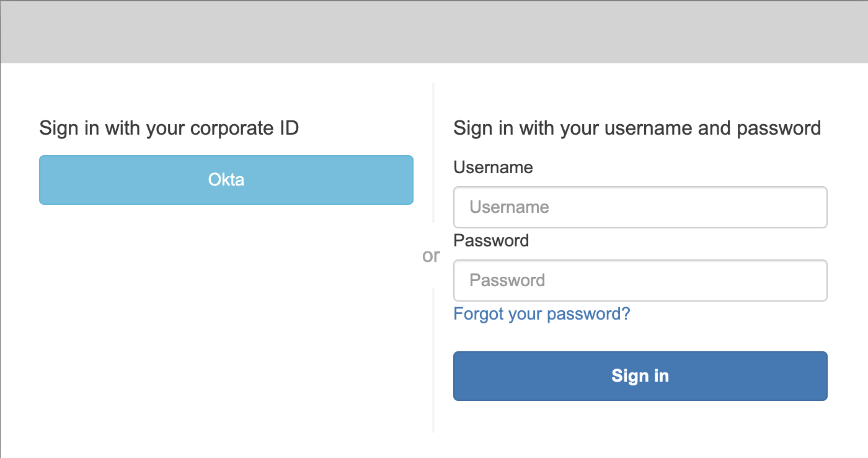Click the 'or' divider text

pos(431,256)
